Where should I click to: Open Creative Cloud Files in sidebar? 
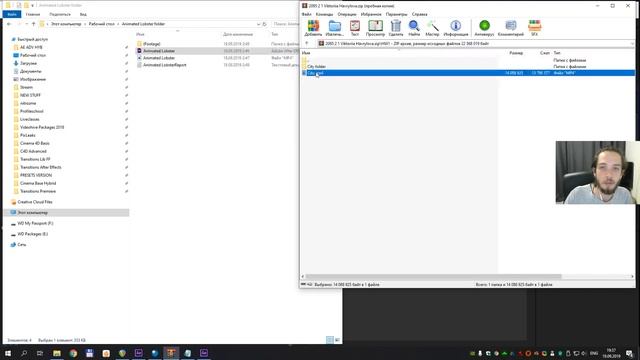coord(35,202)
